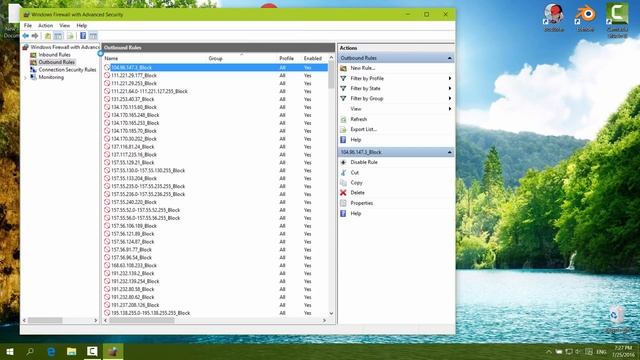Screen dimensions: 640x360
Task: Open Windows Start menu
Action: point(10,351)
